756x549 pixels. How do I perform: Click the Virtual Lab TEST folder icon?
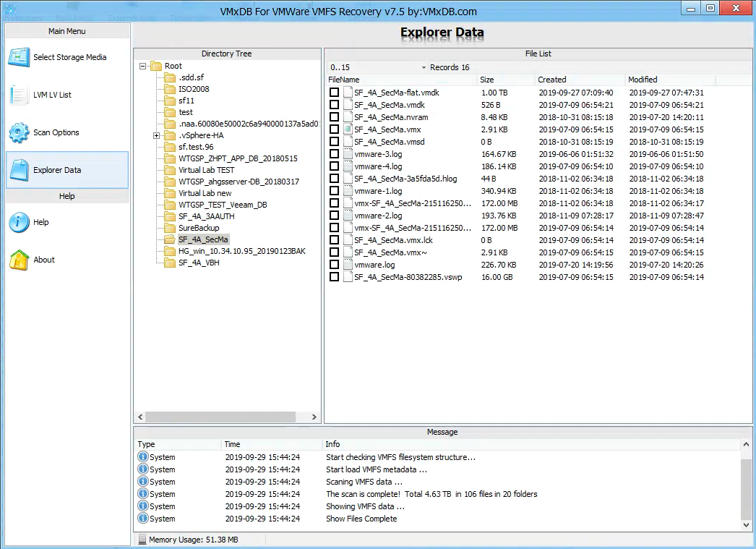coord(170,170)
